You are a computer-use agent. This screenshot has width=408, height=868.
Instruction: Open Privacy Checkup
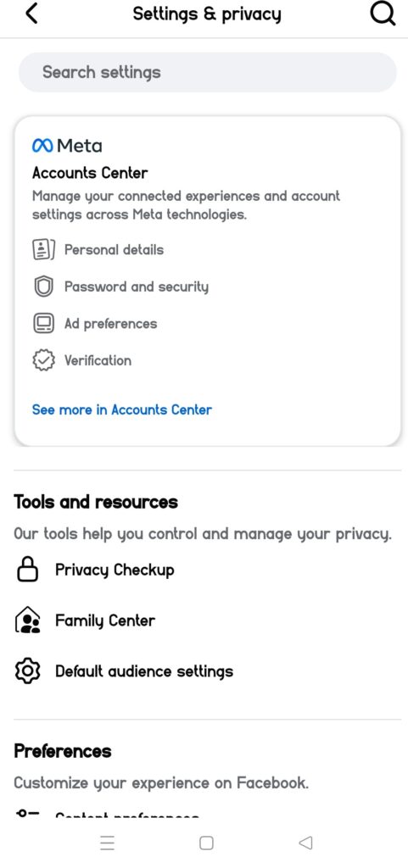[x=115, y=570]
